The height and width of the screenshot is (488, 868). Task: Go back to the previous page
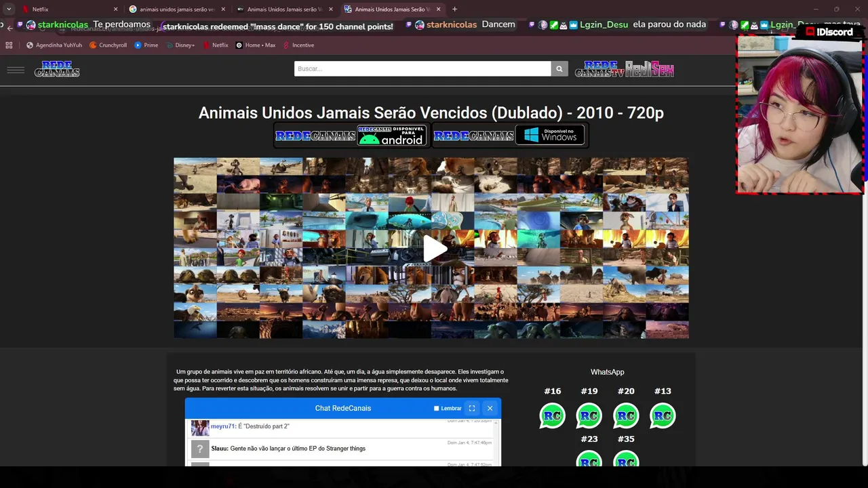tap(9, 28)
